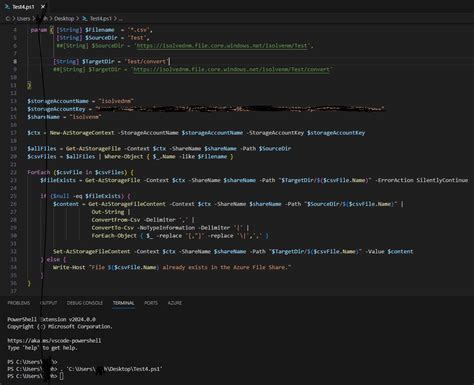Open the Users breadcrumb segment

point(23,19)
